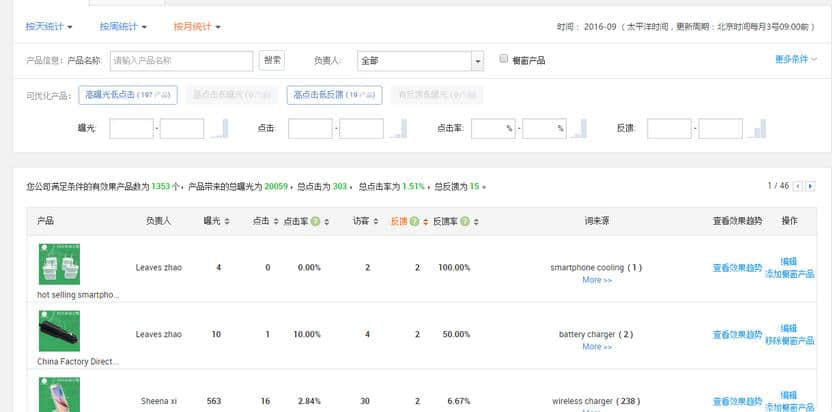This screenshot has width=832, height=412.
Task: Click the 搜索 button
Action: [x=272, y=61]
